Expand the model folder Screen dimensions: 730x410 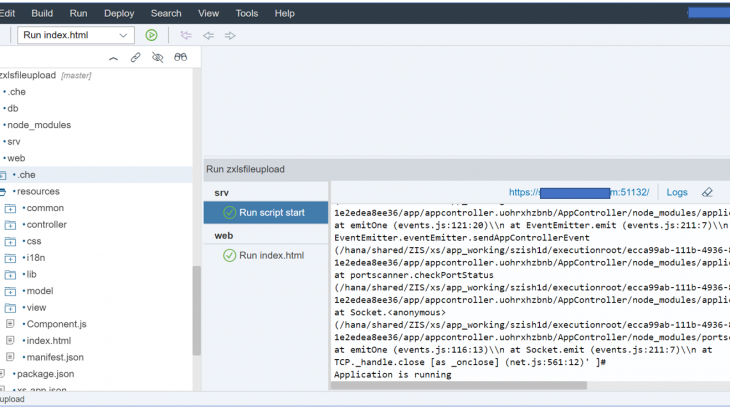(x=10, y=291)
